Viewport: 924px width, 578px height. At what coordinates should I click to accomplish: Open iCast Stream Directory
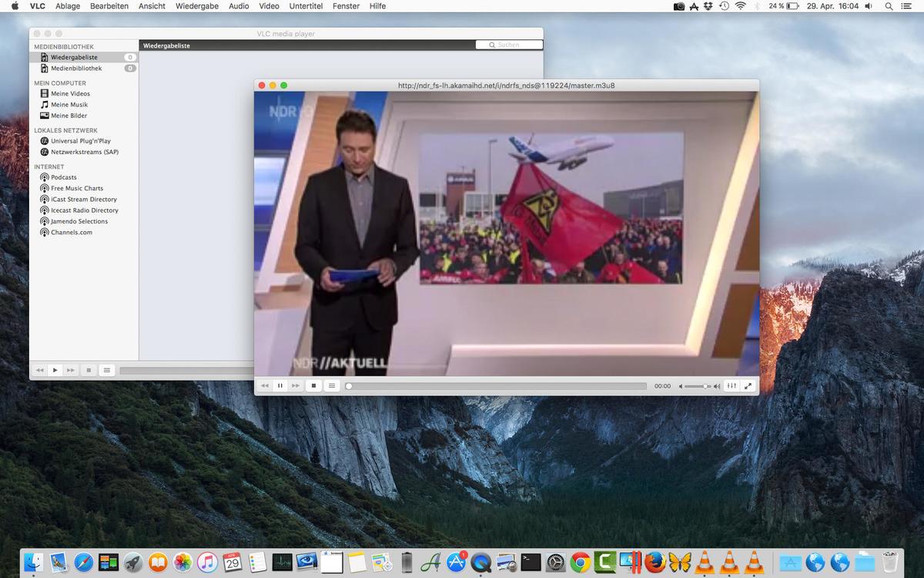coord(84,199)
